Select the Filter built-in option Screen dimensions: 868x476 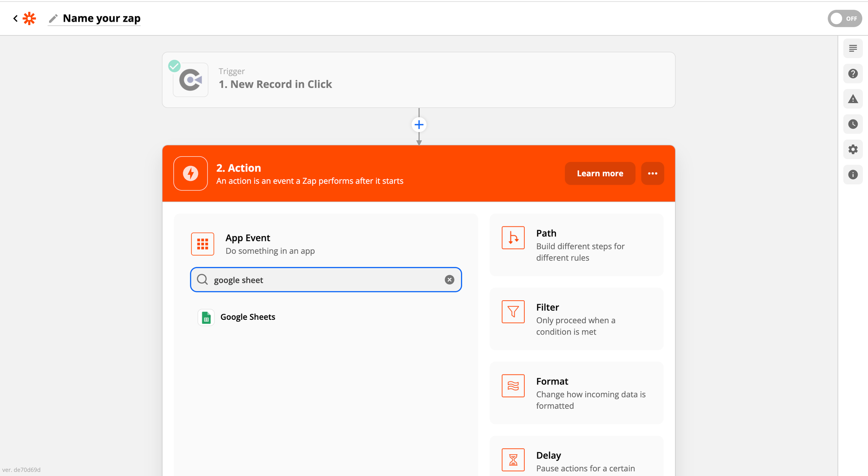[x=576, y=319]
